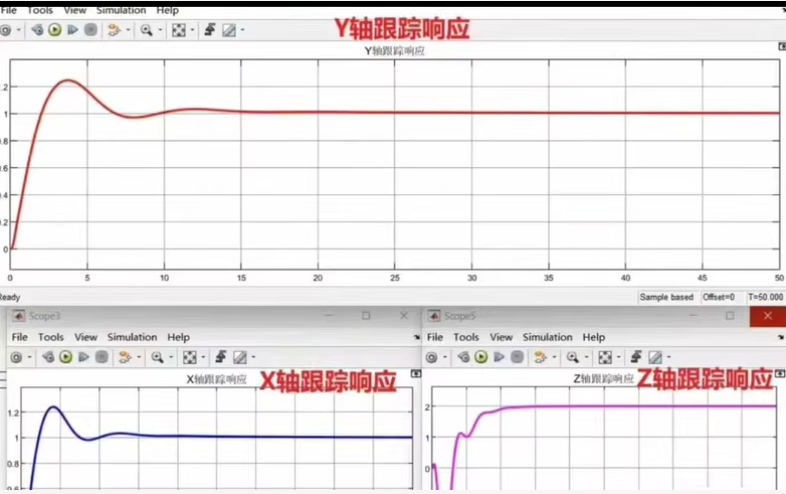Maximize the Scope3 window

366,315
